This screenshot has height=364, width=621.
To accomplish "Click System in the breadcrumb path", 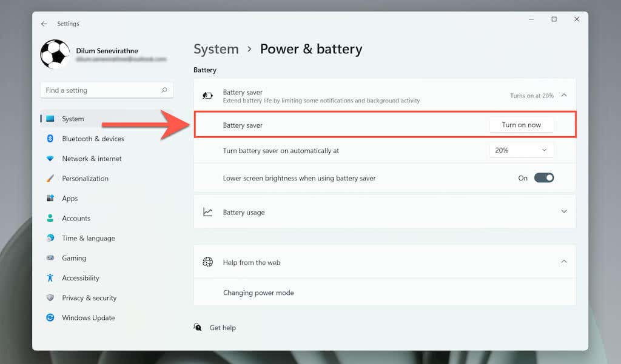I will coord(216,49).
